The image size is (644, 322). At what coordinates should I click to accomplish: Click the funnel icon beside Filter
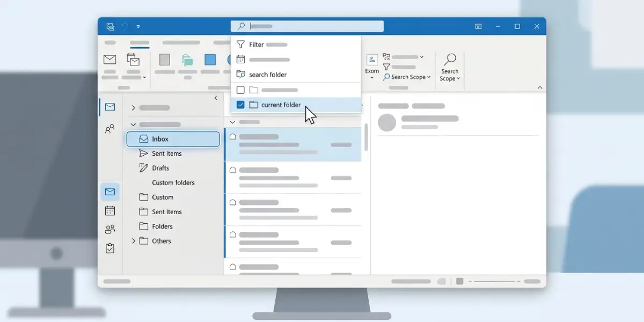click(241, 45)
